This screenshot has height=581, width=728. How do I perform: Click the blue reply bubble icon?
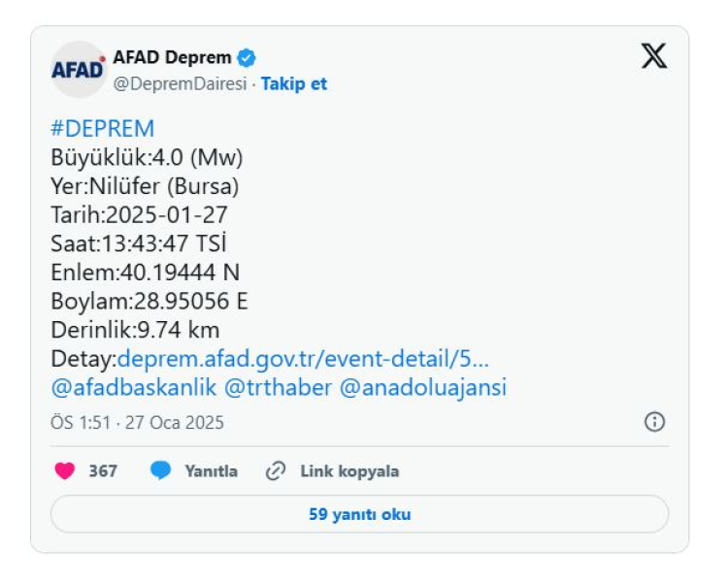click(x=160, y=470)
